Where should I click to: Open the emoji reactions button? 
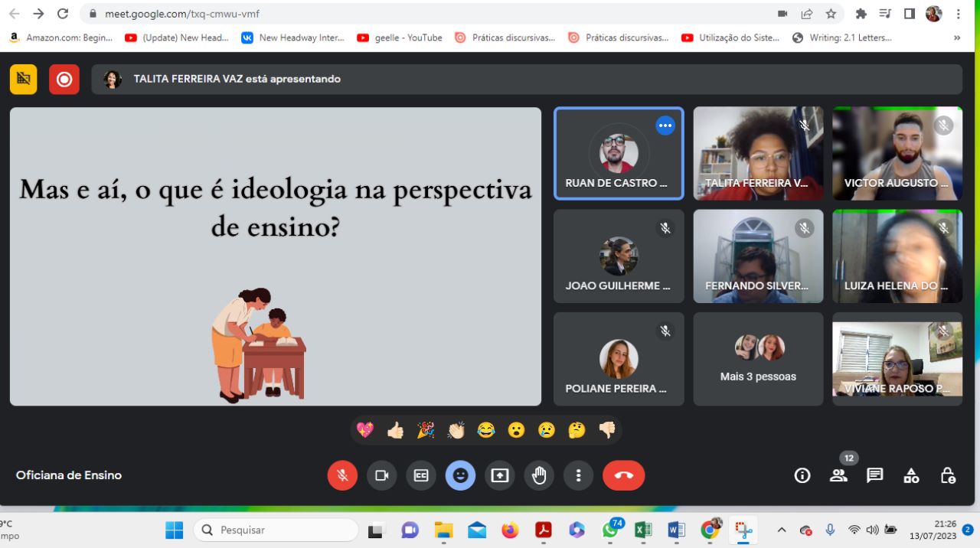460,475
